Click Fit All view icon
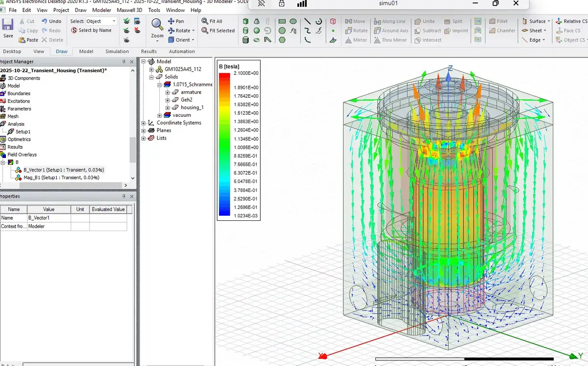The width and height of the screenshot is (588, 366). pyautogui.click(x=205, y=21)
